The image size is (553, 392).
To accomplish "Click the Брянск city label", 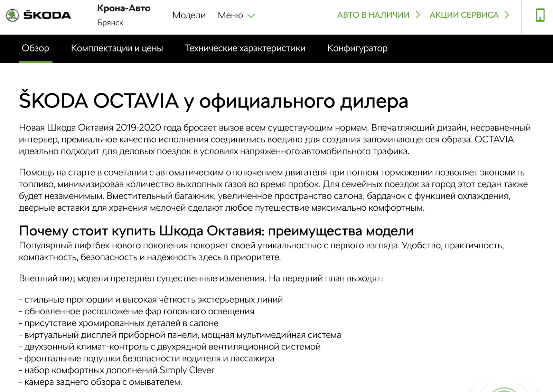I will (x=110, y=23).
